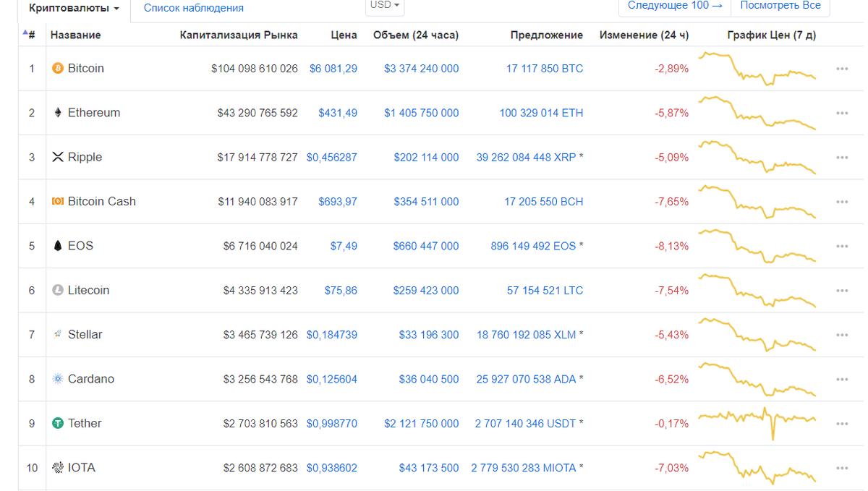Click Stellar market cap $3 465 739 126
The image size is (868, 491).
point(260,335)
